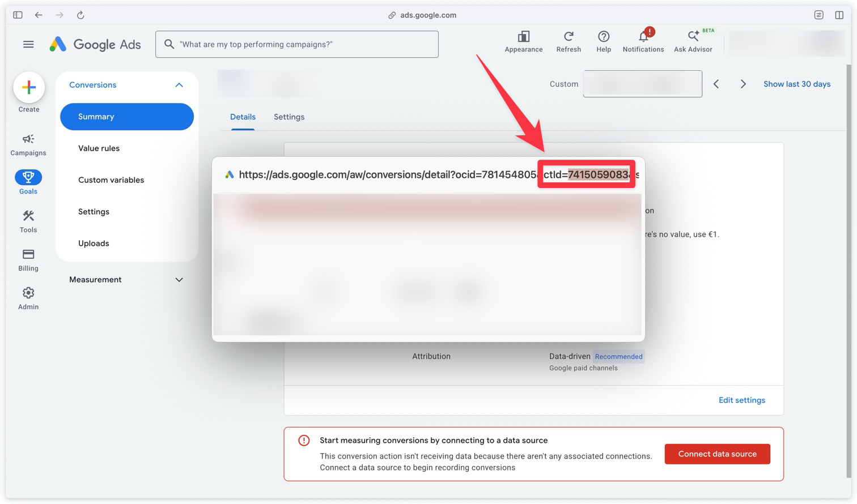
Task: Open Campaigns from the sidebar
Action: [x=28, y=144]
